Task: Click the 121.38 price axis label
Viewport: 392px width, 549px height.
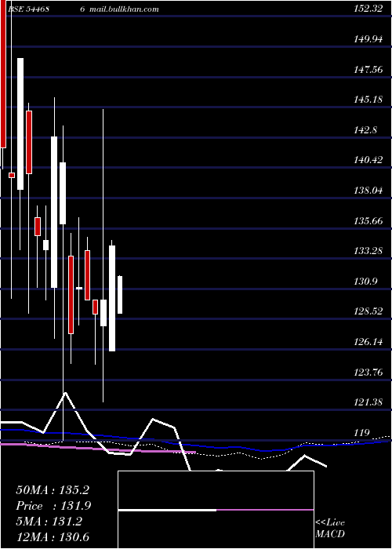Action: click(368, 402)
